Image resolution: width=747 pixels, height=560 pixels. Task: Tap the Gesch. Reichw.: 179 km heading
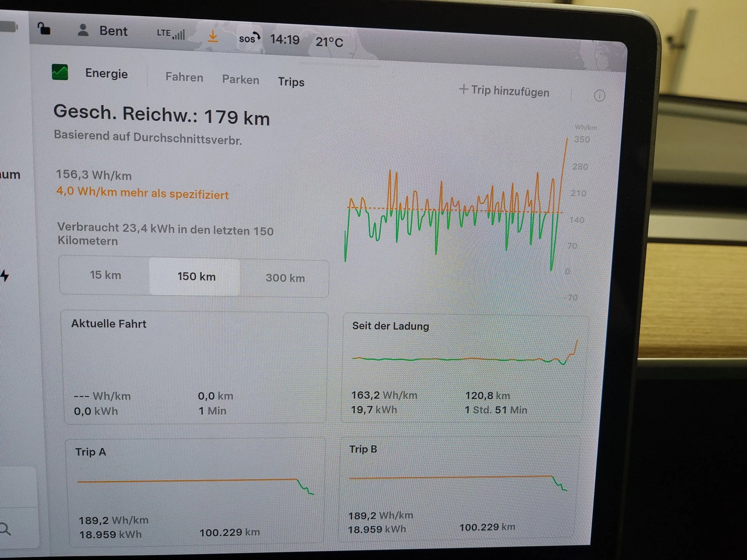pos(162,115)
